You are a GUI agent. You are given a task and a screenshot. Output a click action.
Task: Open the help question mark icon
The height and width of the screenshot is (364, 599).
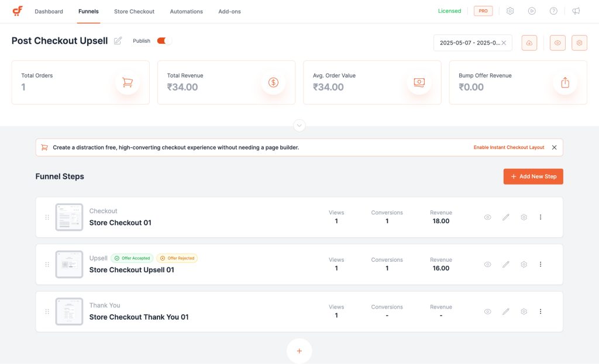[553, 11]
